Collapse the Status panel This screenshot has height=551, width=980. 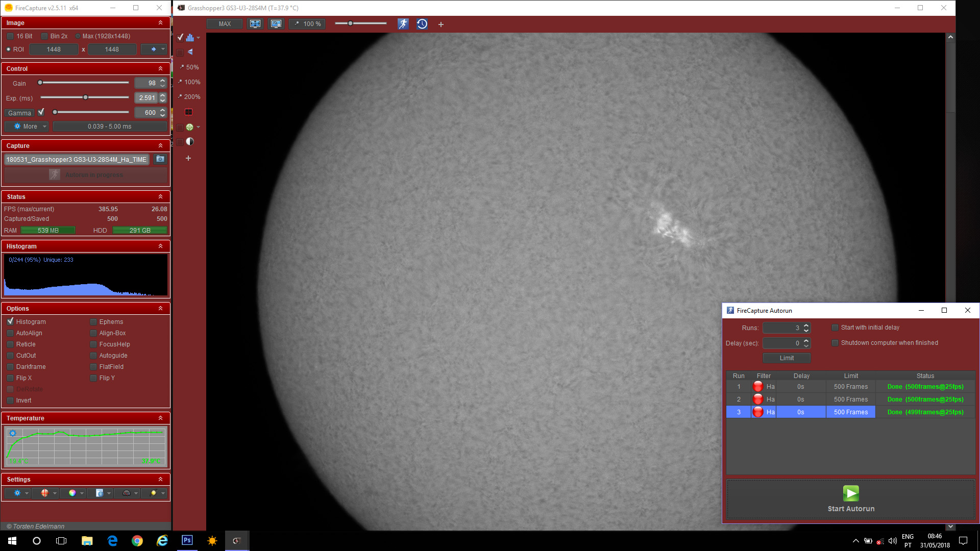[160, 196]
